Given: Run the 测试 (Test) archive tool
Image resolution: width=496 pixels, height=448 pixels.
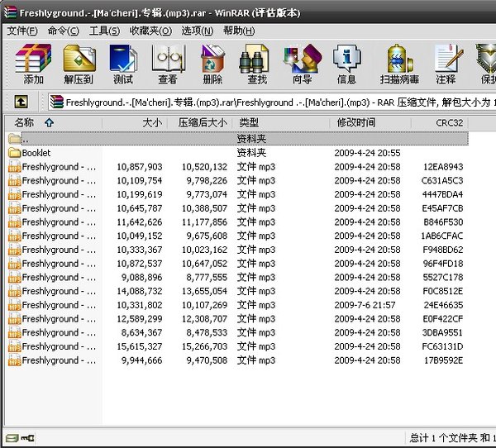Looking at the screenshot, I should coord(123,64).
